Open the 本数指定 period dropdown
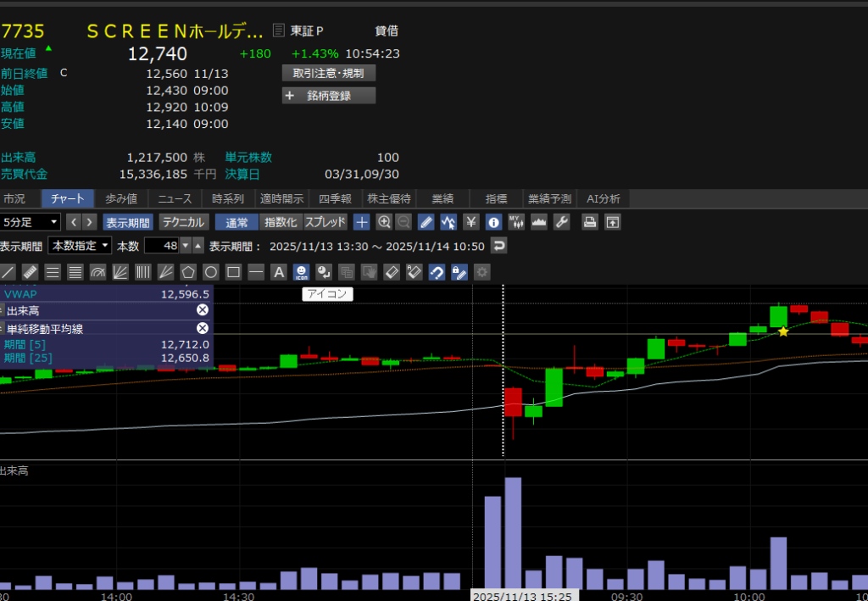 [81, 246]
